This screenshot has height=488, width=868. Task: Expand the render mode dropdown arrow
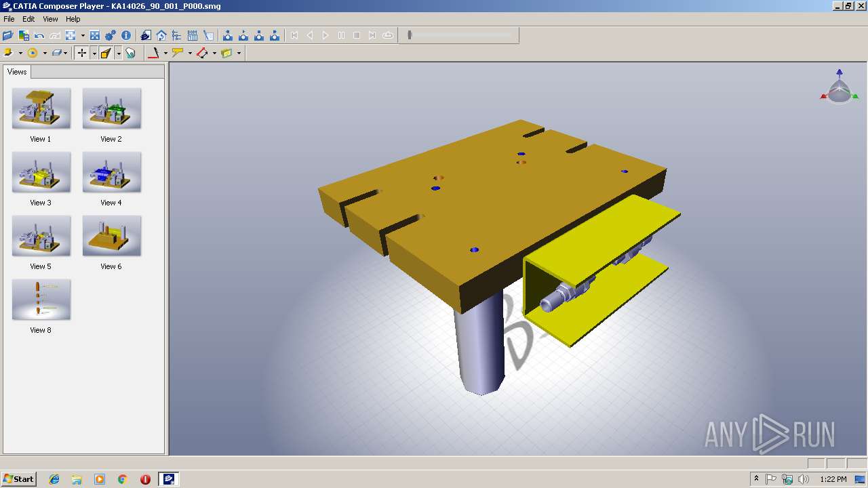coord(20,53)
